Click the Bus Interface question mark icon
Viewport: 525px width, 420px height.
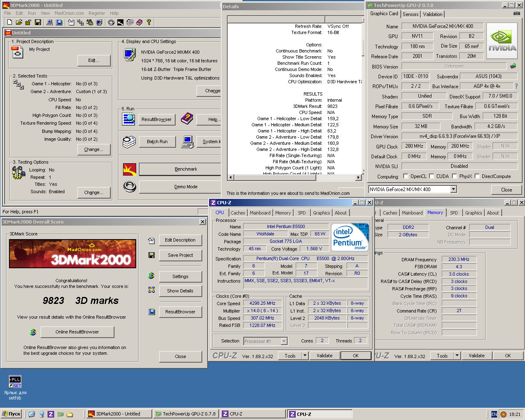(516, 86)
